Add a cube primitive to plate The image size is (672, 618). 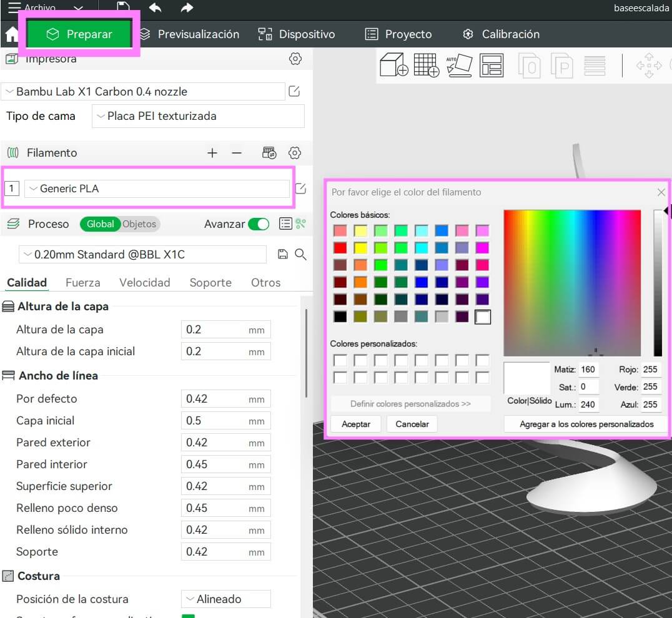pyautogui.click(x=393, y=65)
